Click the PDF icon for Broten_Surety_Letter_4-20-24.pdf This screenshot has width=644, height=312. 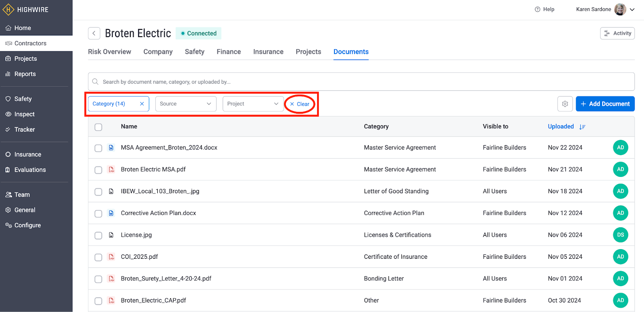[x=111, y=278]
